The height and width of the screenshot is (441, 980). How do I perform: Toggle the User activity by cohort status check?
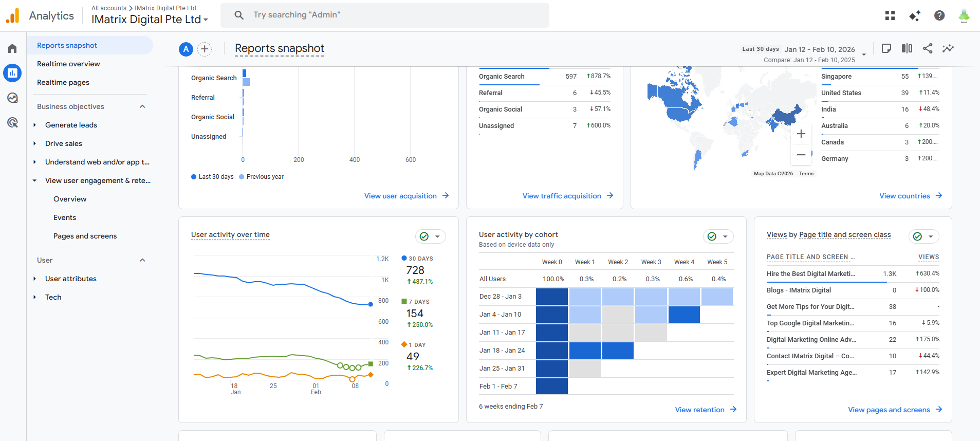point(718,236)
